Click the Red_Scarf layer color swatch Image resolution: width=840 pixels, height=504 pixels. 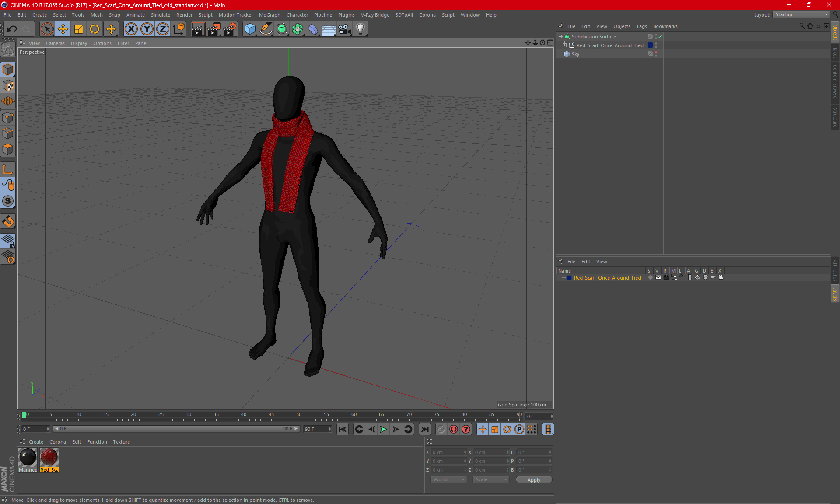[x=569, y=278]
